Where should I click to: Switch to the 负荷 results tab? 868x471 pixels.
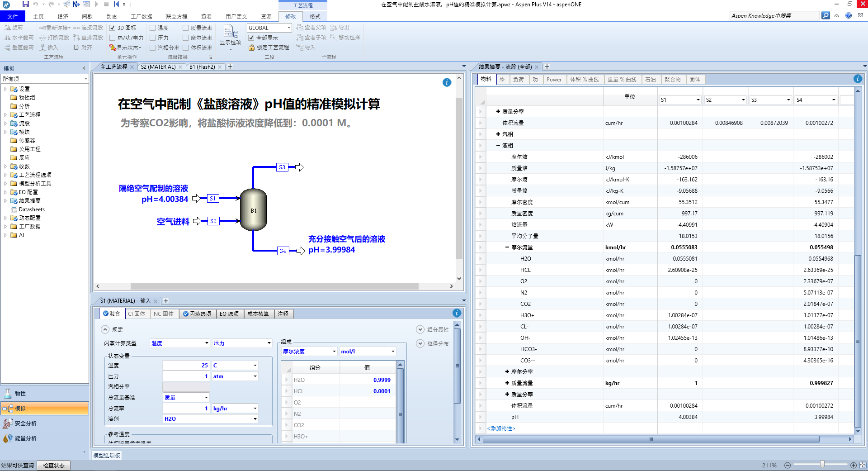pos(518,79)
